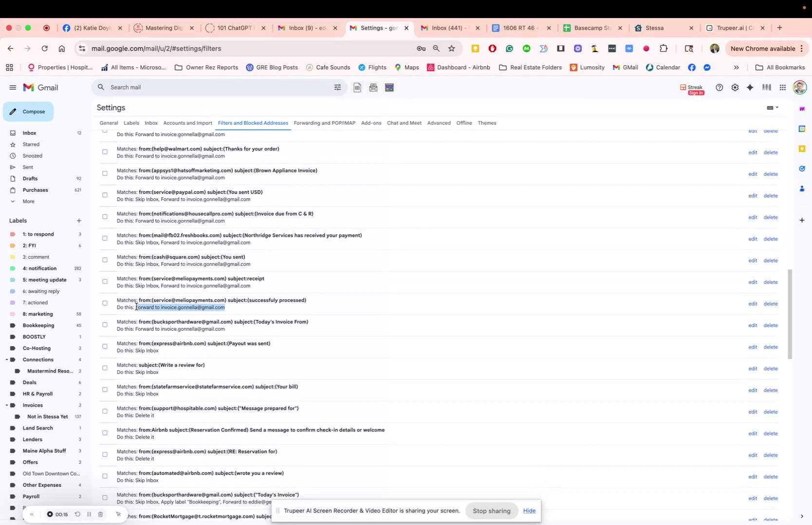Check the Airbnb 'Payout was sent' filter checkbox

click(x=105, y=346)
